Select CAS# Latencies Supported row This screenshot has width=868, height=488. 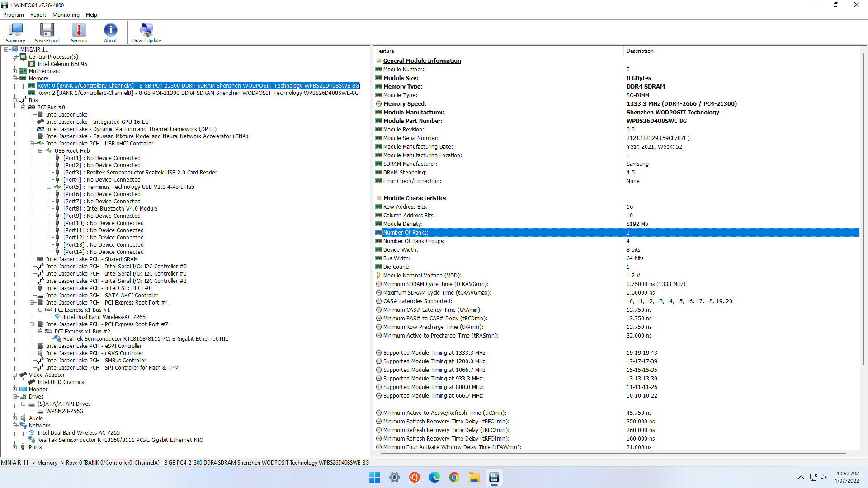(617, 301)
